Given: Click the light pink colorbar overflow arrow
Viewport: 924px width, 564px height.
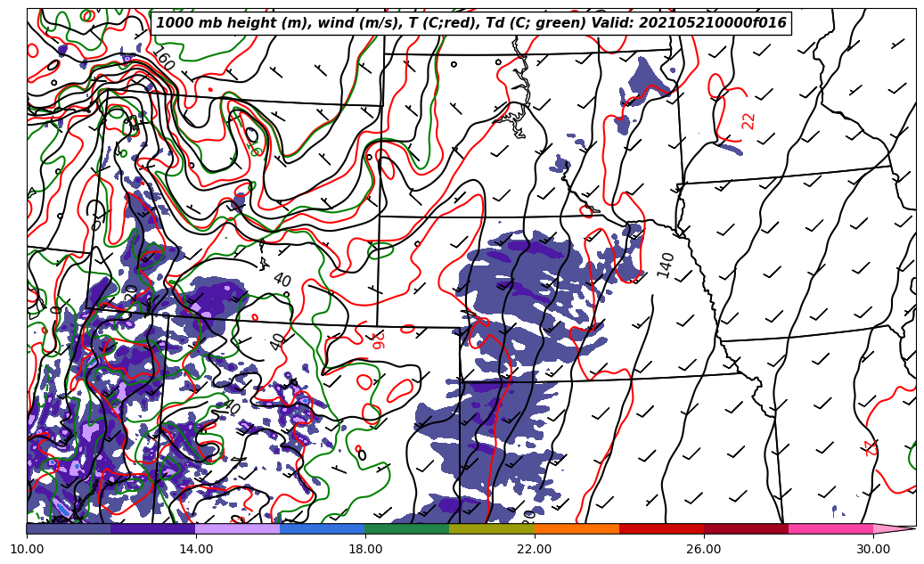Looking at the screenshot, I should click(893, 528).
